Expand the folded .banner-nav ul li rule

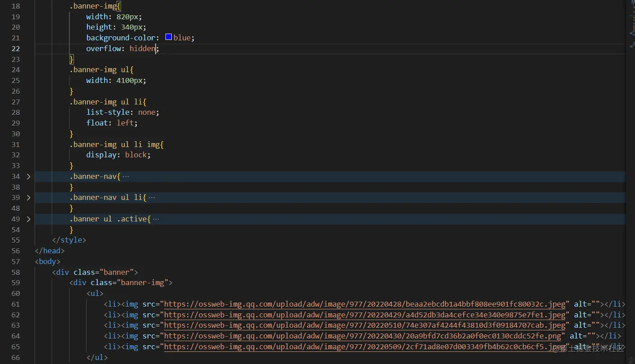coord(29,198)
